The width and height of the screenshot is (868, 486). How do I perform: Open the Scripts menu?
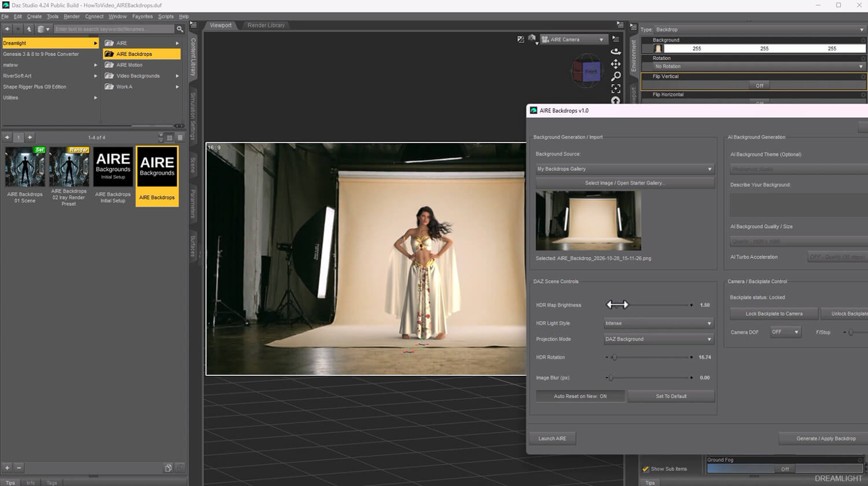click(x=165, y=16)
